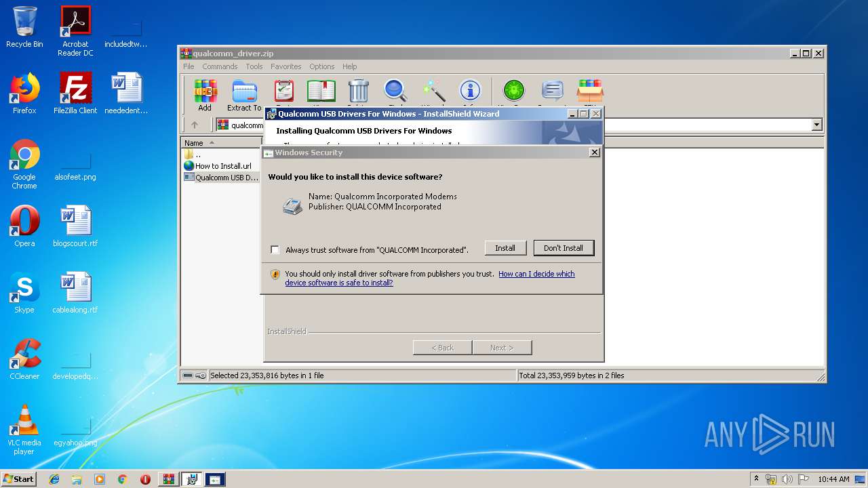Select the Acrobat Reader DC desktop icon

[x=75, y=31]
